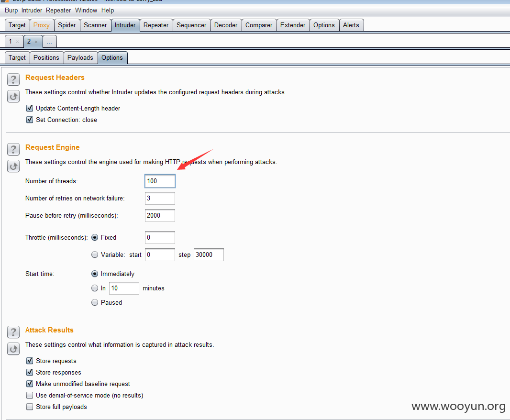Viewport: 510px width, 420px height.
Task: Toggle Set Connection: close checkbox
Action: point(30,120)
